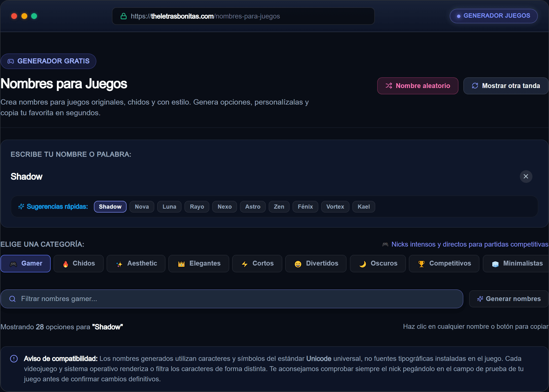Viewport: 549px width, 392px height.
Task: Click the sparkle icon beside Sugerencias rápidas
Action: click(21, 206)
